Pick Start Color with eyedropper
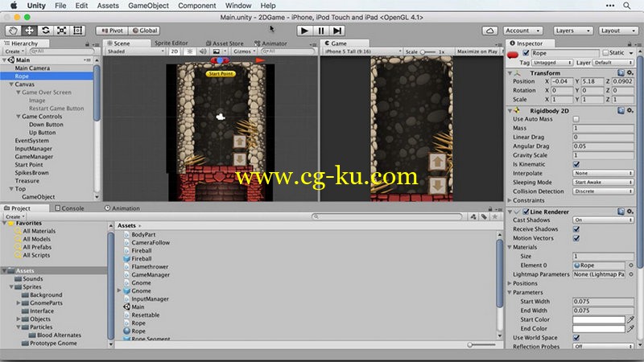 click(x=630, y=319)
